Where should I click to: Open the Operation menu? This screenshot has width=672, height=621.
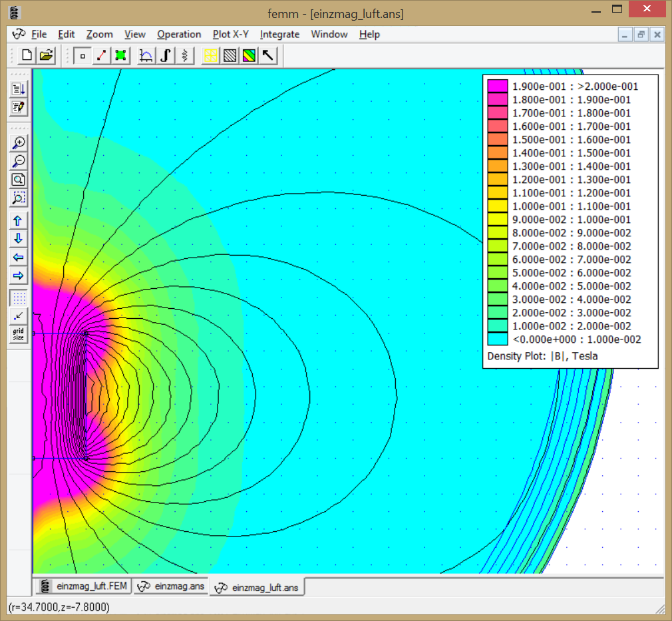click(x=179, y=35)
